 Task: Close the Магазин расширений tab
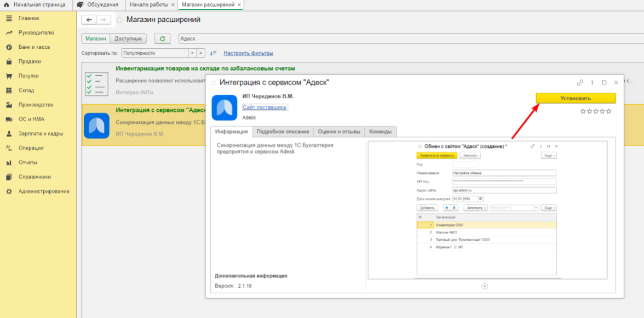[239, 4]
